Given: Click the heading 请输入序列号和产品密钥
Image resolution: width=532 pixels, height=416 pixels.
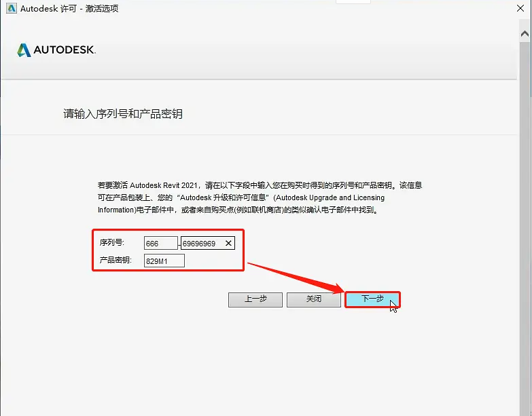Looking at the screenshot, I should click(123, 113).
